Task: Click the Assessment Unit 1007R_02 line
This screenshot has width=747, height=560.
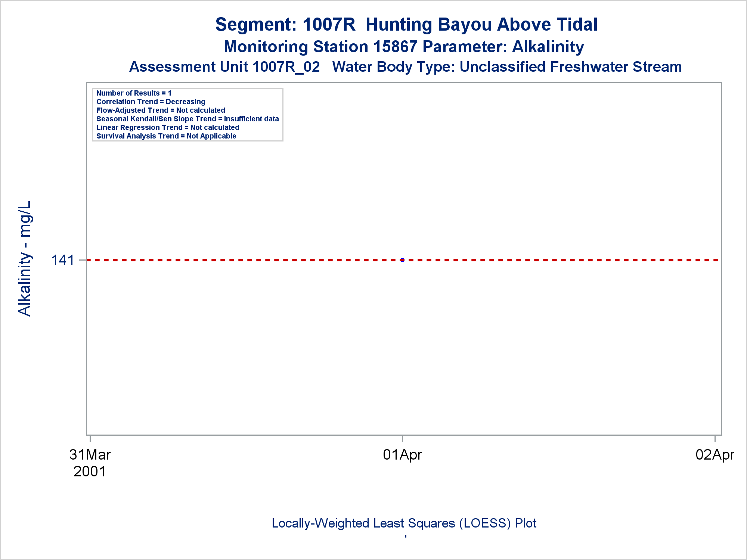Action: (224, 67)
